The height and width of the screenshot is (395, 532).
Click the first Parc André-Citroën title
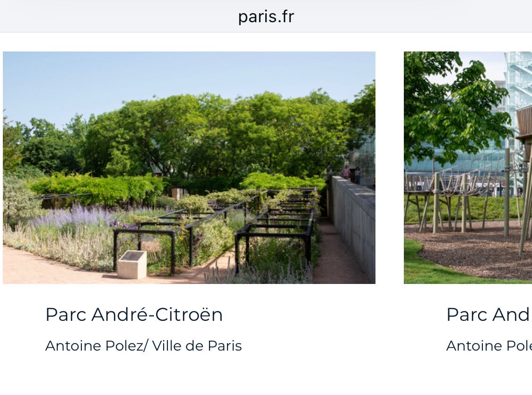(134, 314)
